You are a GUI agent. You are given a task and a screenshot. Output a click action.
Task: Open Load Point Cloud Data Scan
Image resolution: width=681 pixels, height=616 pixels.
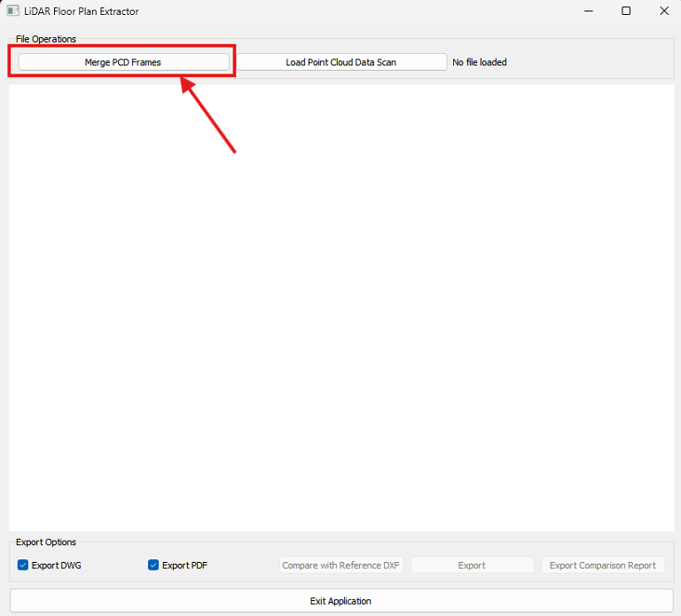[341, 62]
